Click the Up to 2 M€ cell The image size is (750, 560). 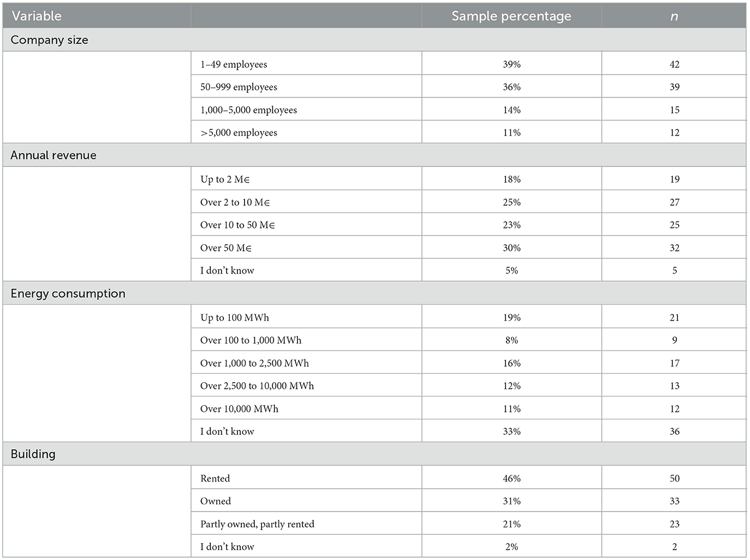(x=225, y=180)
